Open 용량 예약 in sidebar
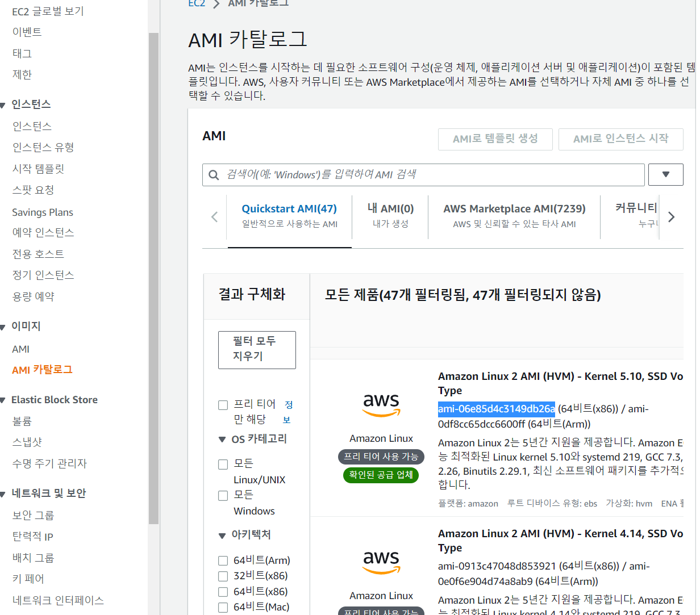The width and height of the screenshot is (700, 615). pos(33,296)
